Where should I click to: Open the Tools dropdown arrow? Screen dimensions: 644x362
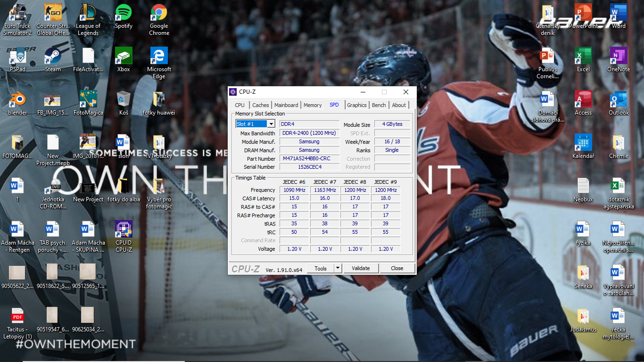(338, 268)
